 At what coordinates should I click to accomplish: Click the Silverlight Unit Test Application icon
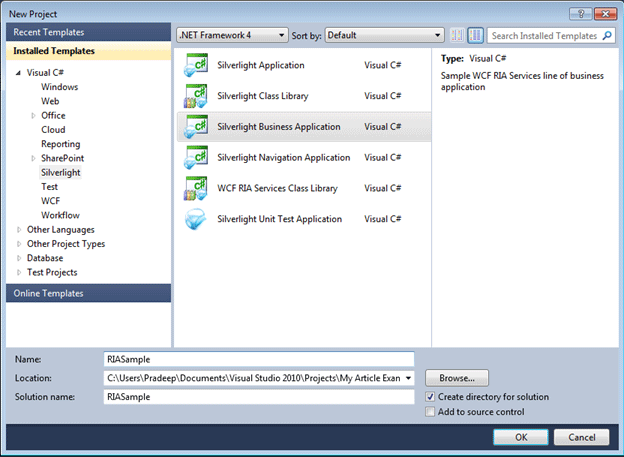pos(196,219)
